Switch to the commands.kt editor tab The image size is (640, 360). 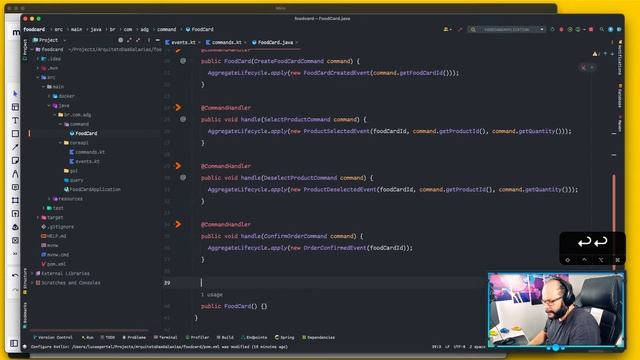(226, 42)
